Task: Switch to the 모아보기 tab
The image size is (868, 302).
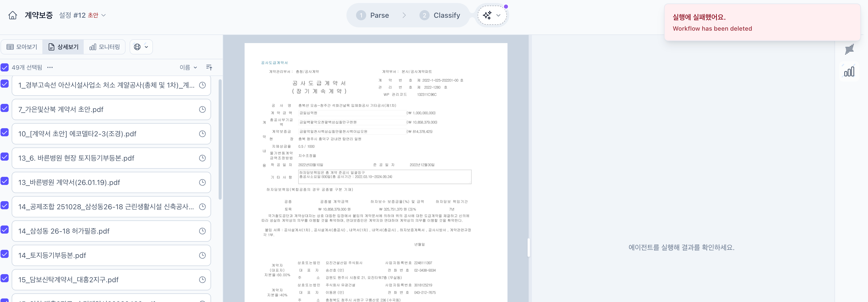Action: (x=22, y=47)
